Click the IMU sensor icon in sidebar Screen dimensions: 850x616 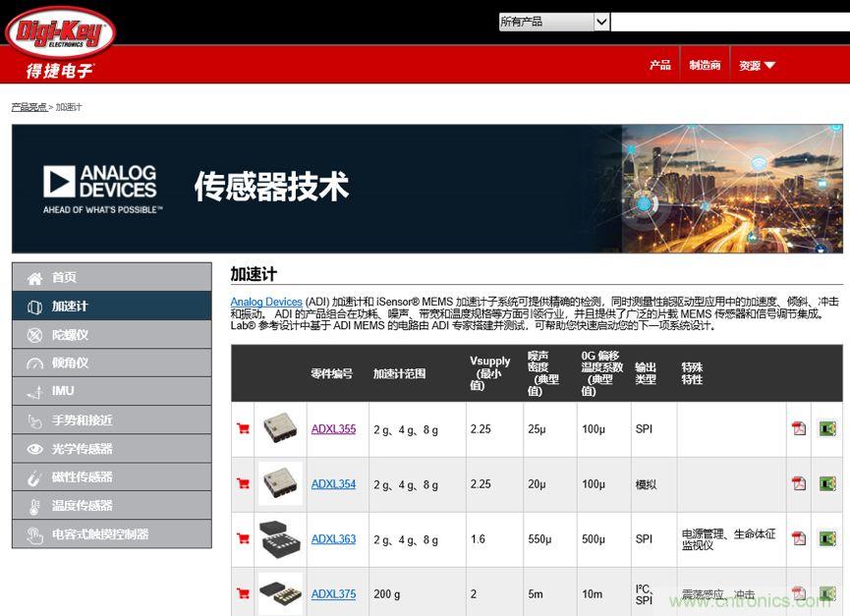coord(34,391)
